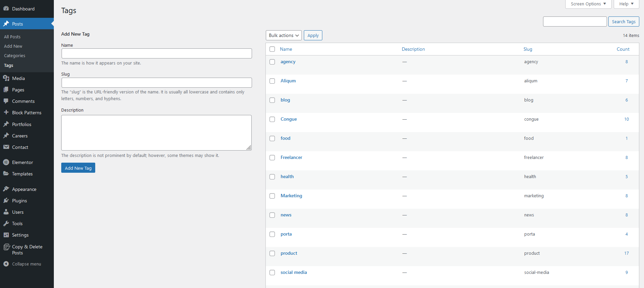Open Media via its sidebar icon
Image resolution: width=644 pixels, height=288 pixels.
point(6,78)
